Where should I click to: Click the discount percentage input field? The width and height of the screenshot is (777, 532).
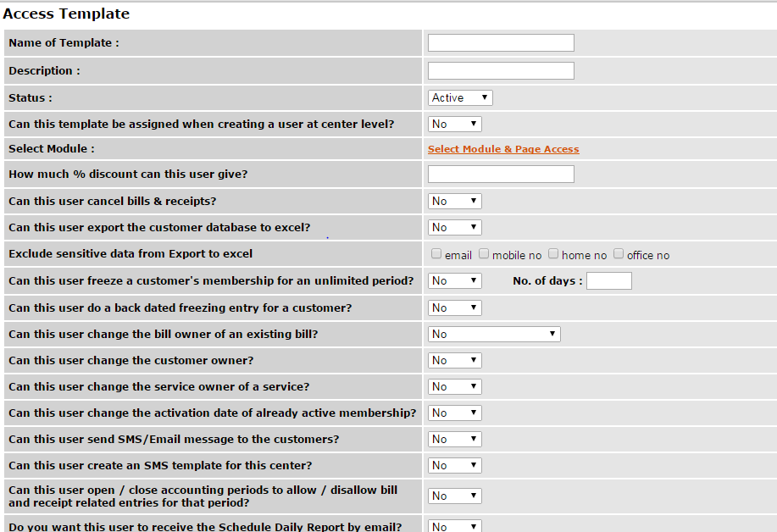click(x=501, y=174)
